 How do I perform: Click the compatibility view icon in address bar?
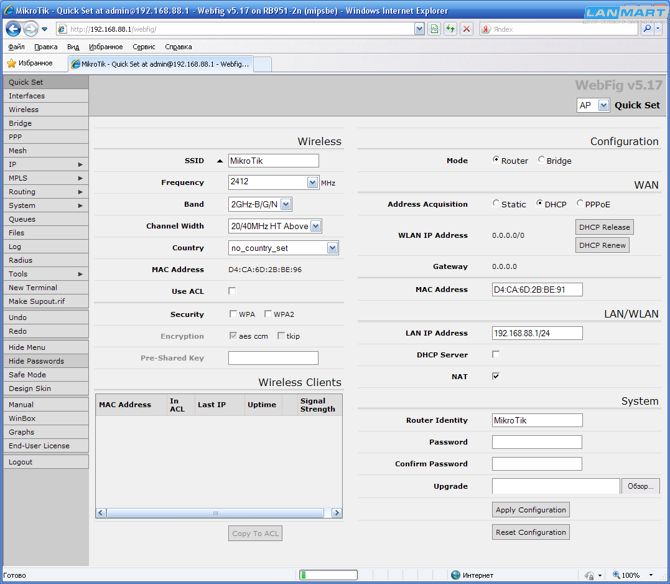point(435,29)
